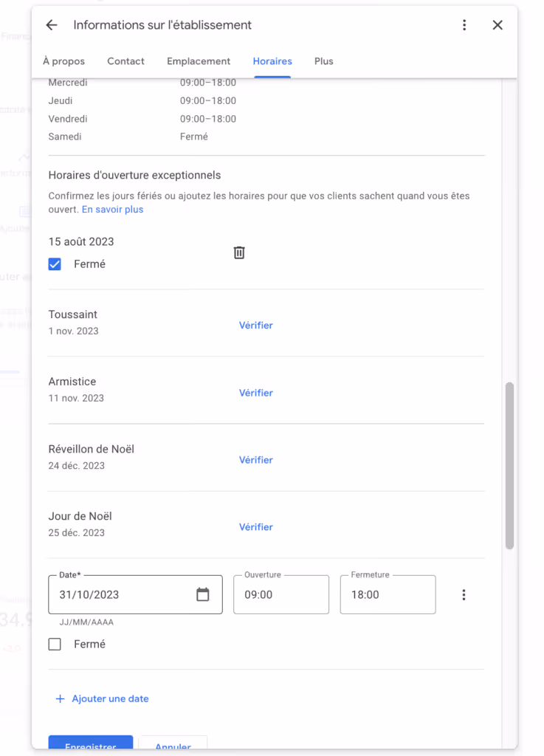Click Vérifier for Réveillon de Noël

(256, 460)
